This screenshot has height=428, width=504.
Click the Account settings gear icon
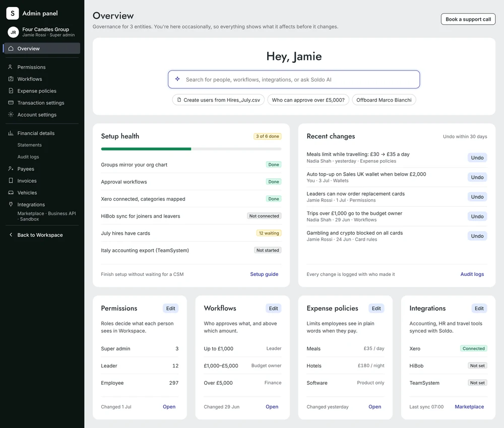point(11,114)
